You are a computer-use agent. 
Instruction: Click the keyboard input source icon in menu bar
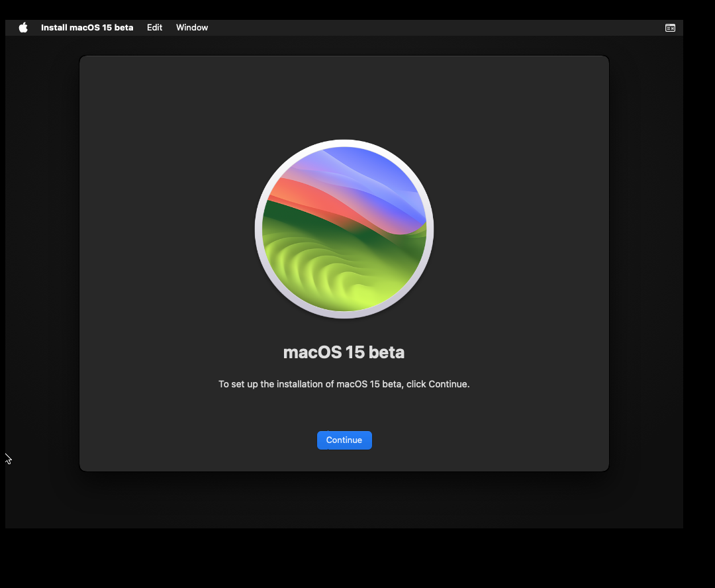[670, 28]
